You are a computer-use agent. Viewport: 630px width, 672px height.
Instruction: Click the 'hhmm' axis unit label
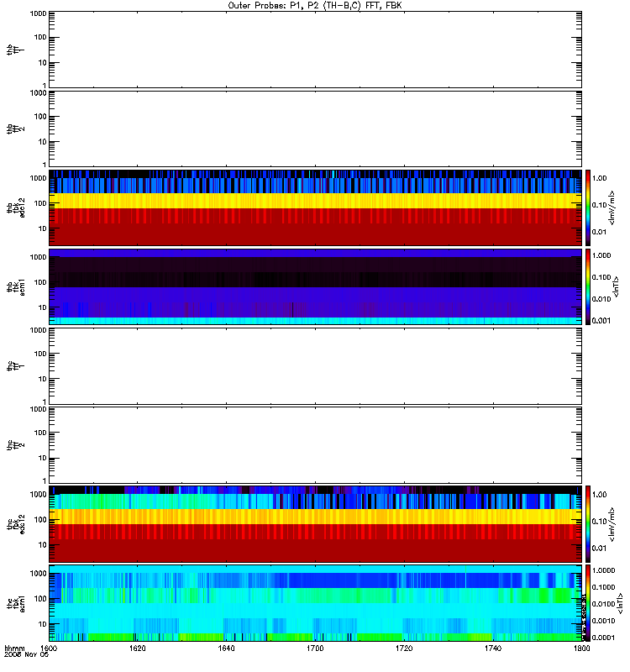14,648
